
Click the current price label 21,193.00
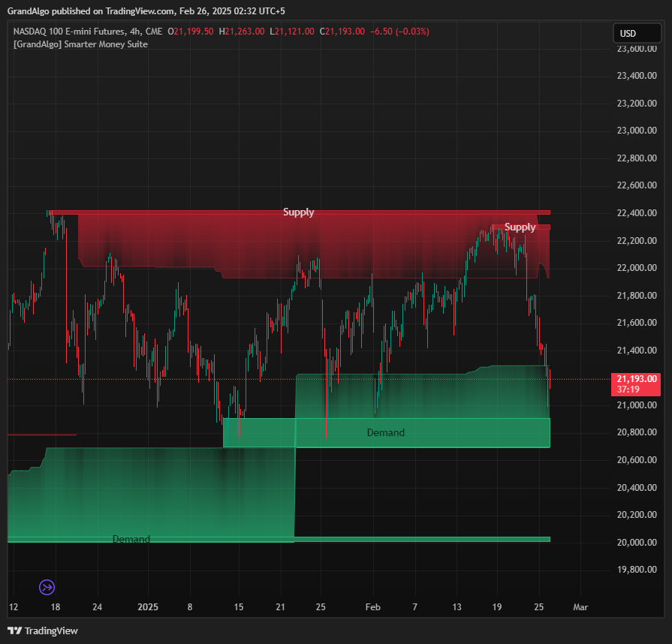636,384
